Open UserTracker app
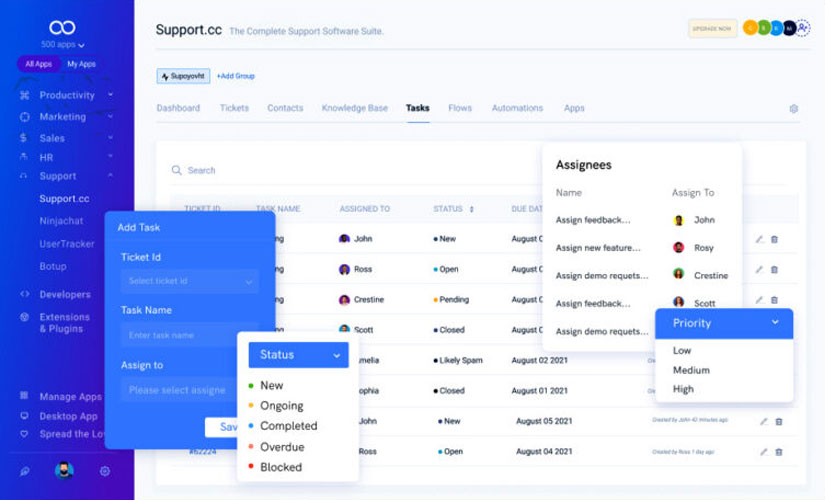 pos(67,244)
